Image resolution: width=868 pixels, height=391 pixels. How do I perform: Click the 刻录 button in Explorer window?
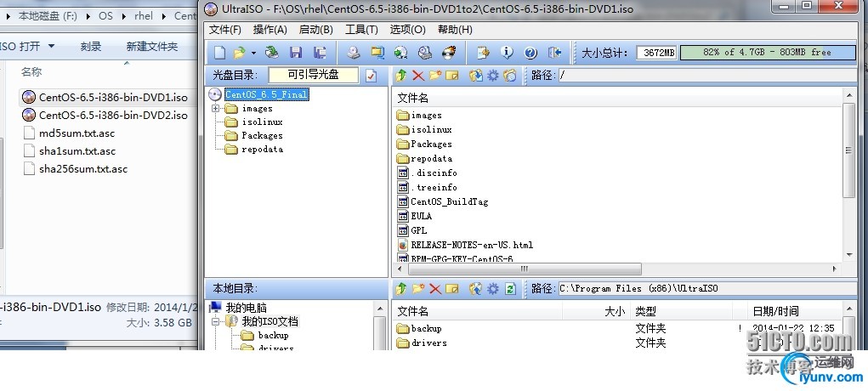pyautogui.click(x=91, y=47)
